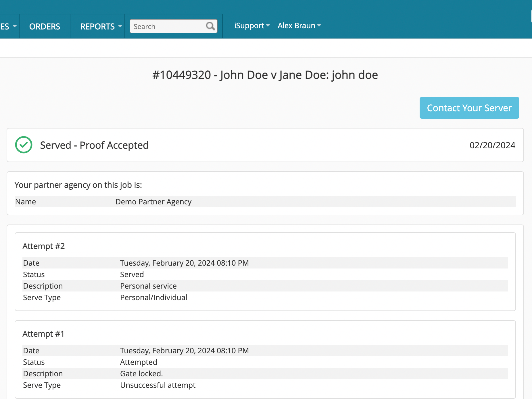
Task: Expand the iSupport dropdown
Action: (252, 26)
